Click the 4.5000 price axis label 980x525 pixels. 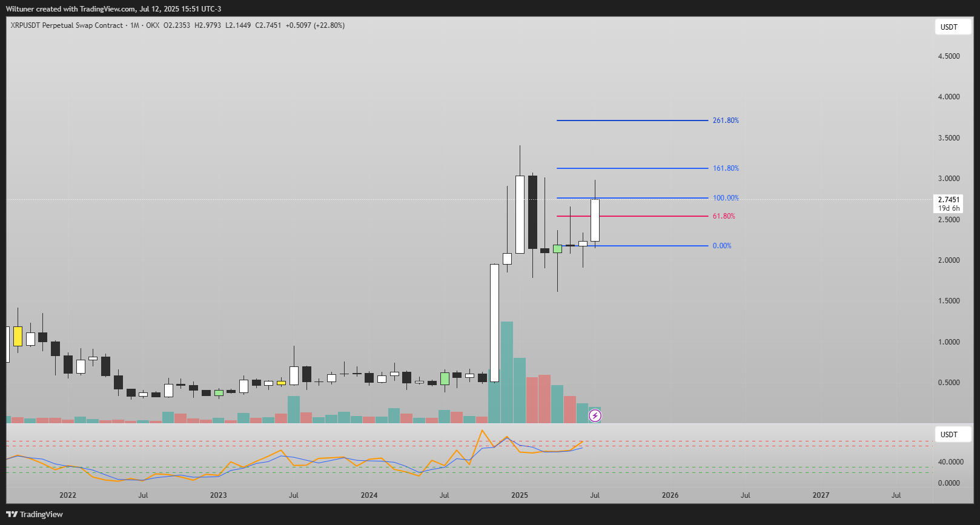pyautogui.click(x=949, y=56)
